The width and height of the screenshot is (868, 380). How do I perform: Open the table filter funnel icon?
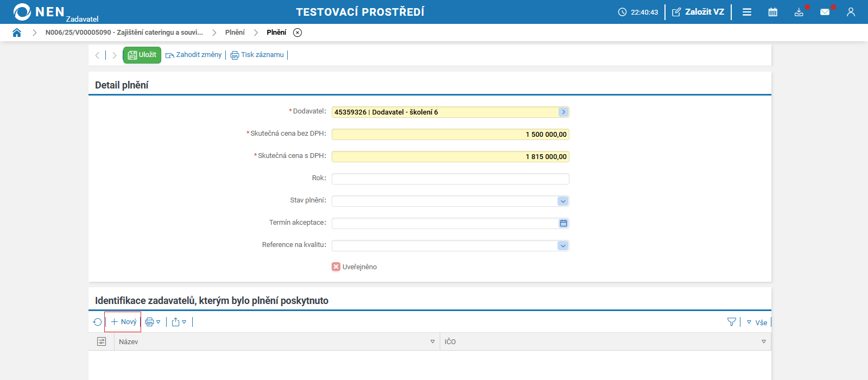tap(732, 322)
